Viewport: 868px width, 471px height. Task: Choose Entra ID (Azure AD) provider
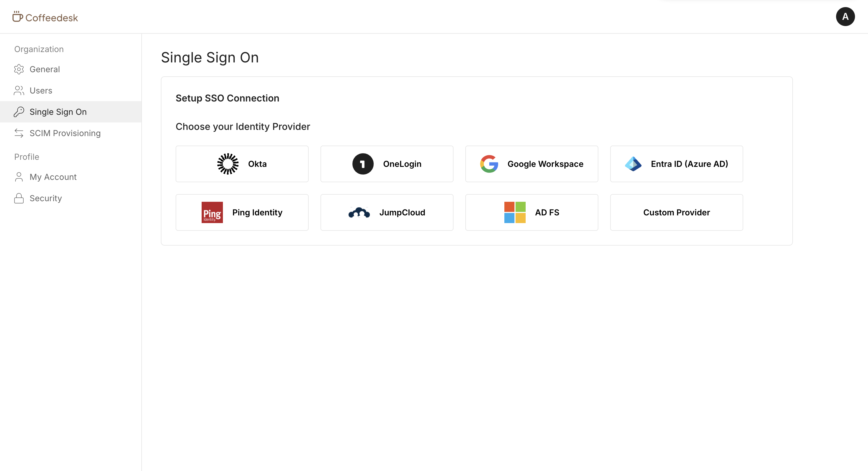[x=676, y=164]
